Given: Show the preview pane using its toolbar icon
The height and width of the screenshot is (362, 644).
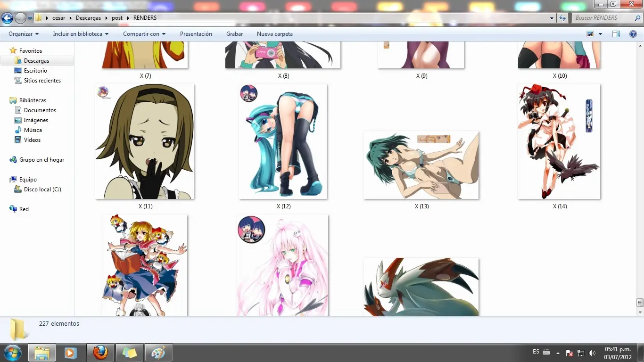Looking at the screenshot, I should click(616, 34).
